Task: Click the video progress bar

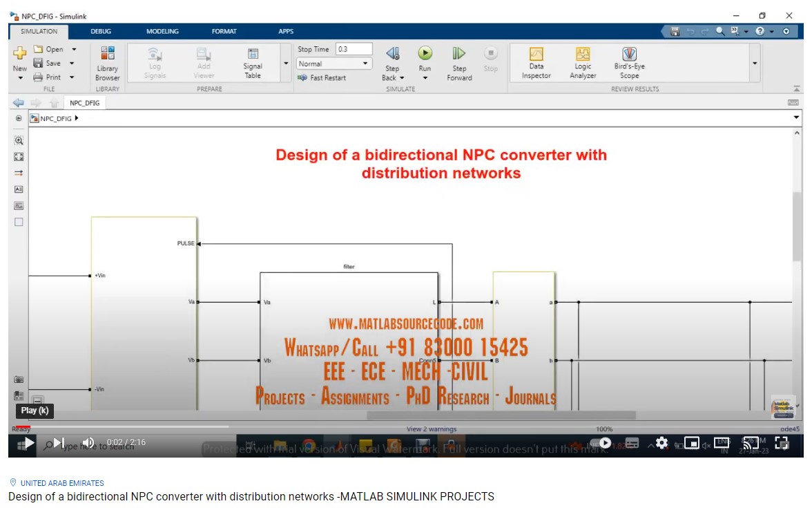Action: (x=406, y=426)
